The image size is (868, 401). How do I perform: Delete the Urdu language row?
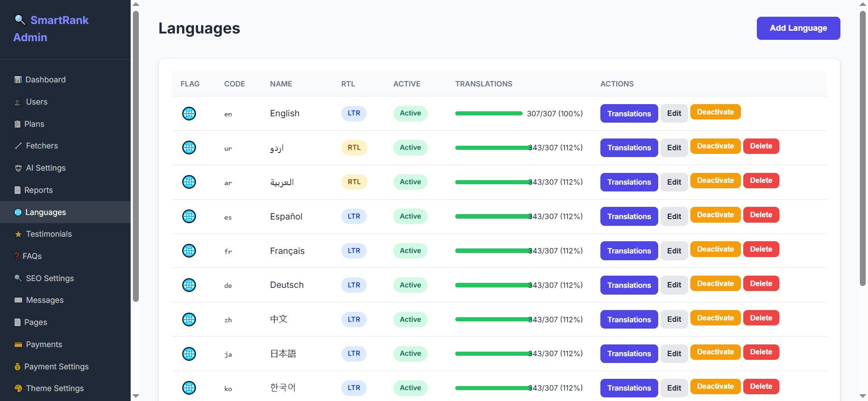click(x=761, y=146)
